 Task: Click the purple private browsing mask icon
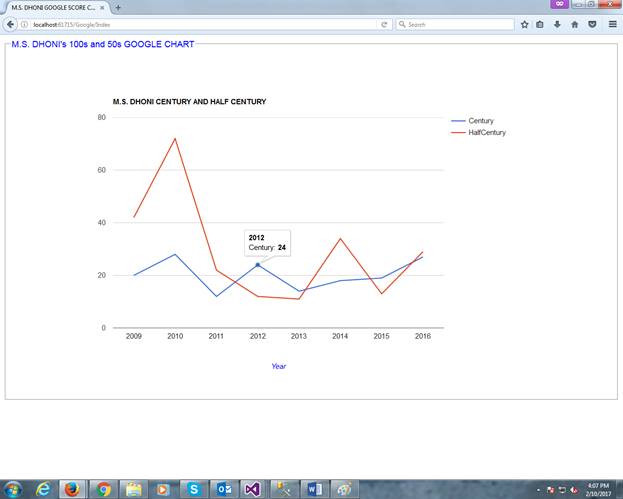coord(559,4)
